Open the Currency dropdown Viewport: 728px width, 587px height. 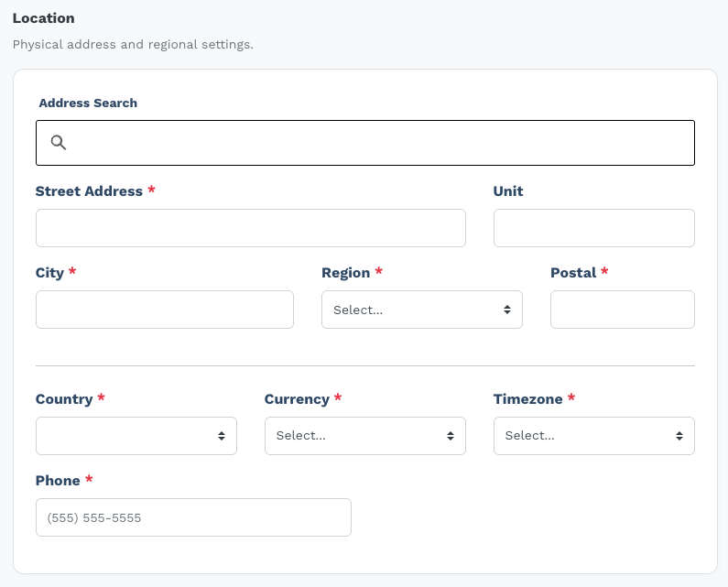365,436
